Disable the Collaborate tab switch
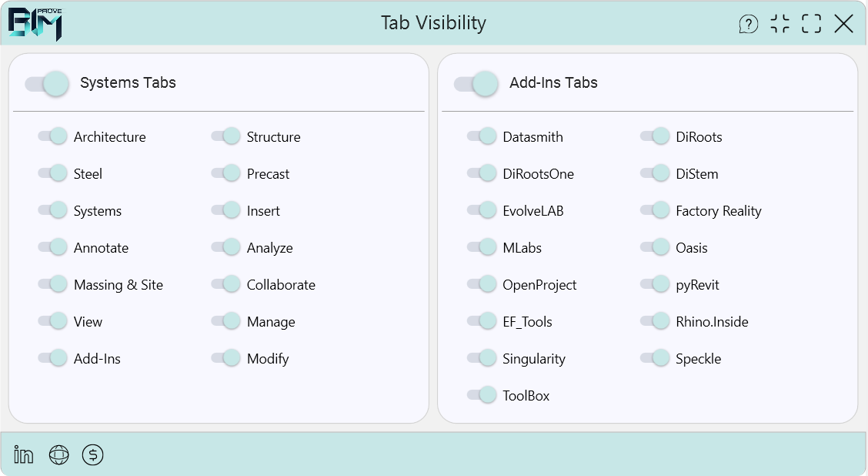 pos(226,284)
